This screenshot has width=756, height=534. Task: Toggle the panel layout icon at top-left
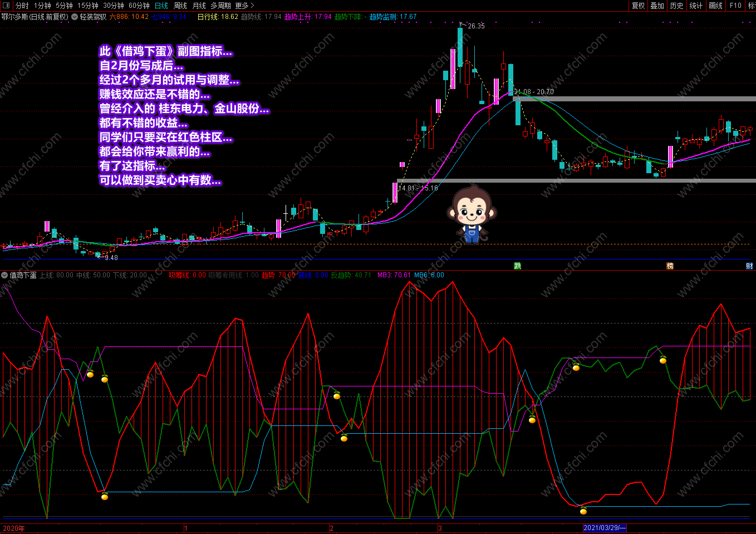pyautogui.click(x=6, y=6)
